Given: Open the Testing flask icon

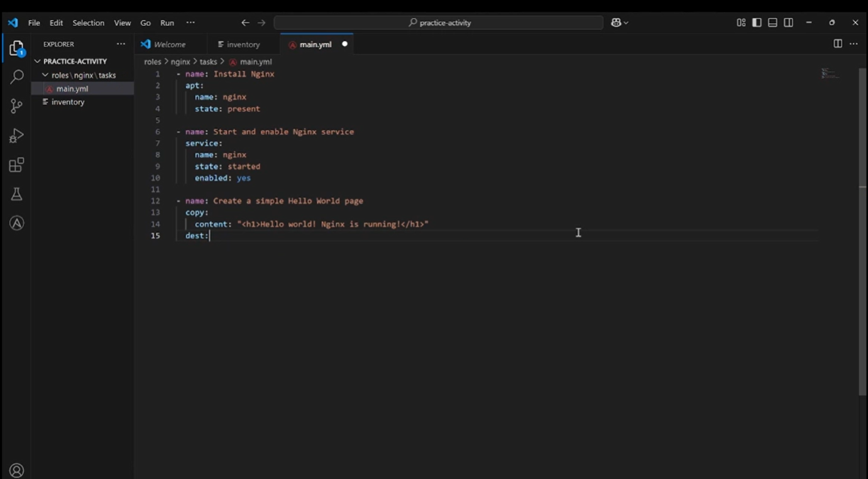Looking at the screenshot, I should (16, 194).
